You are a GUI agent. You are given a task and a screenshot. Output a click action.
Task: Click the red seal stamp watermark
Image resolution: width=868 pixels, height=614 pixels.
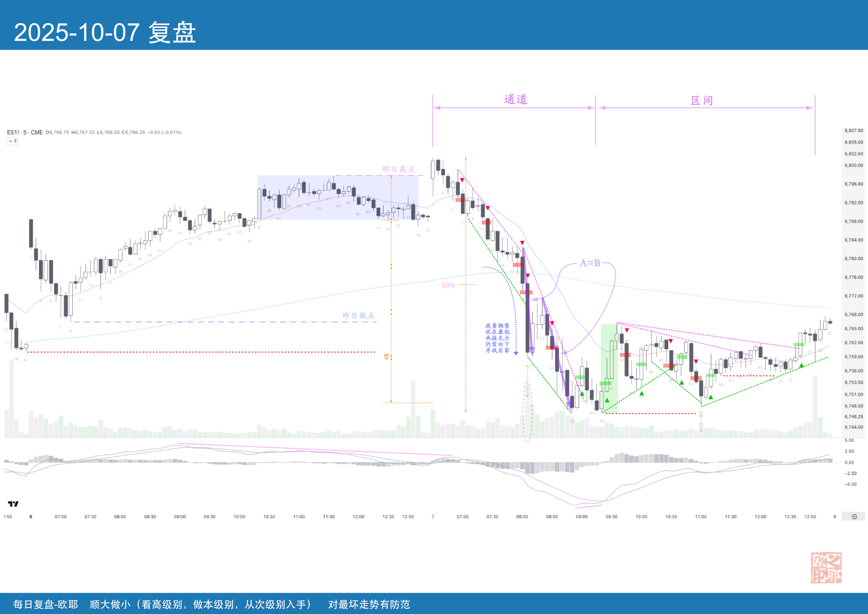826,567
